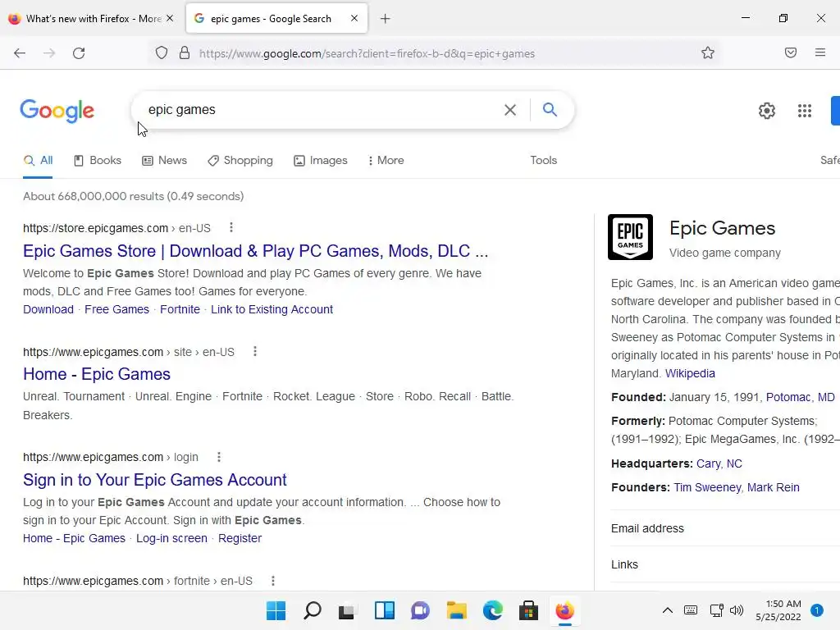Open Link to Existing Account sitelink
The height and width of the screenshot is (630, 840).
coord(272,309)
